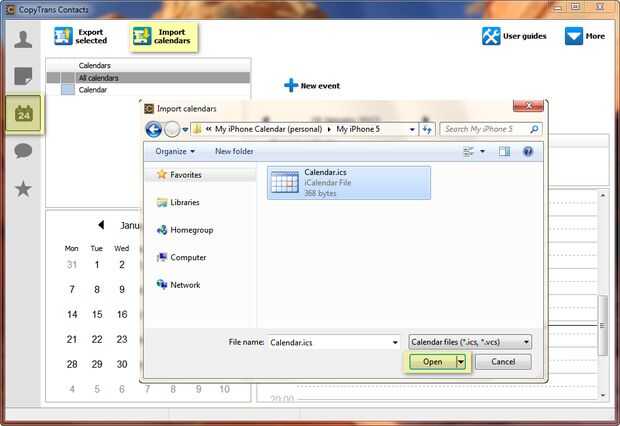Click scroll up arrow of schedule scrollbar
Screen dimensions: 620x426
click(603, 195)
